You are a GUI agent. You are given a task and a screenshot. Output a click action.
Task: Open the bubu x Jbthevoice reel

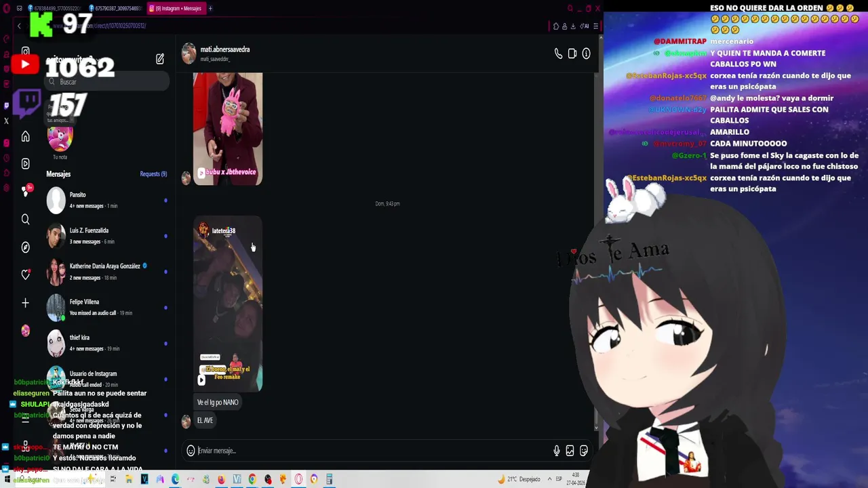tap(228, 129)
